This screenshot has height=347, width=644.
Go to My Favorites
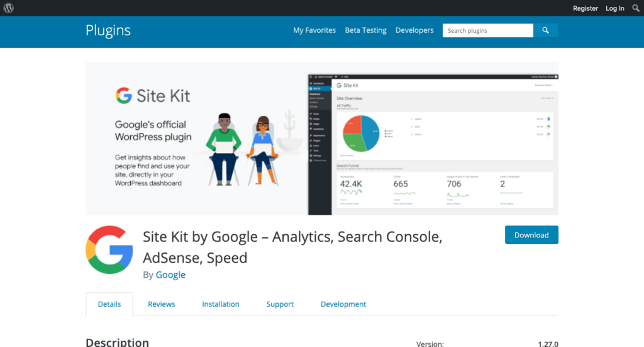coord(314,30)
